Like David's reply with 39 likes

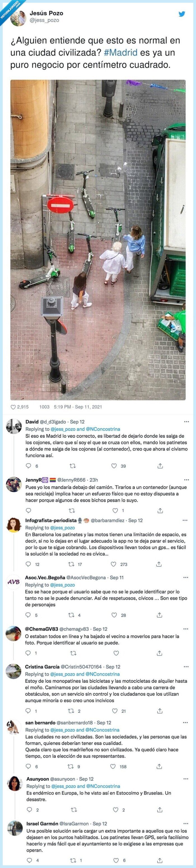pos(114,466)
